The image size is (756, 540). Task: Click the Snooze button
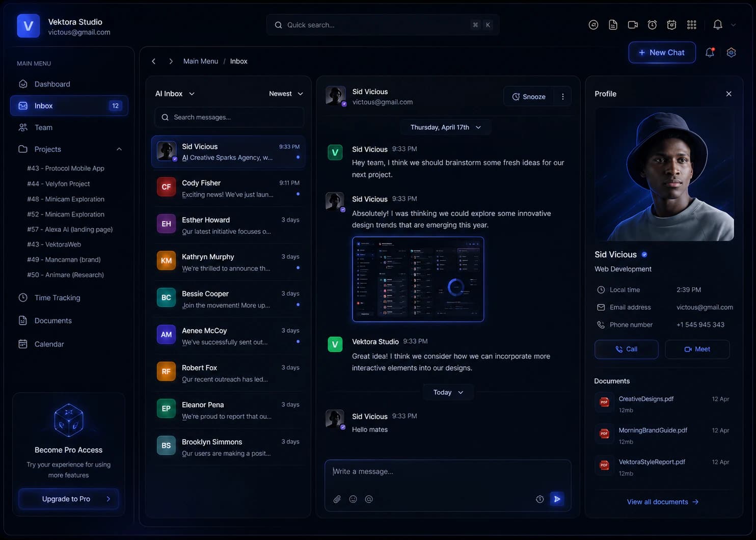point(529,96)
